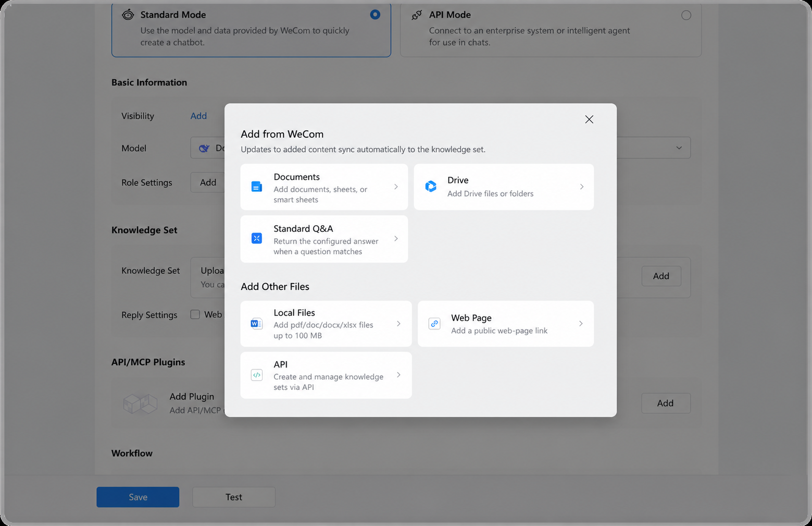812x526 pixels.
Task: Click the Standard Mode robot icon
Action: coord(128,15)
